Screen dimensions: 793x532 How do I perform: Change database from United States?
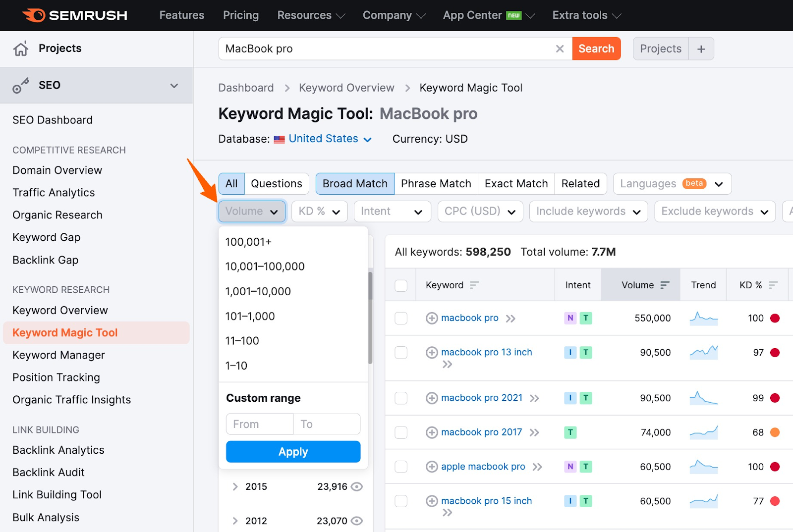coord(330,139)
